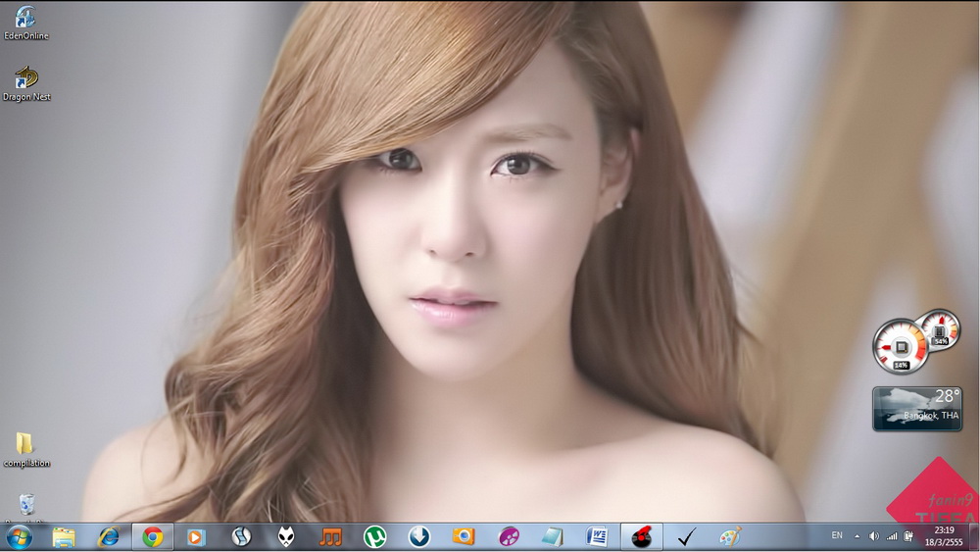The image size is (980, 552).
Task: Launch Internet Explorer from taskbar
Action: (x=108, y=537)
